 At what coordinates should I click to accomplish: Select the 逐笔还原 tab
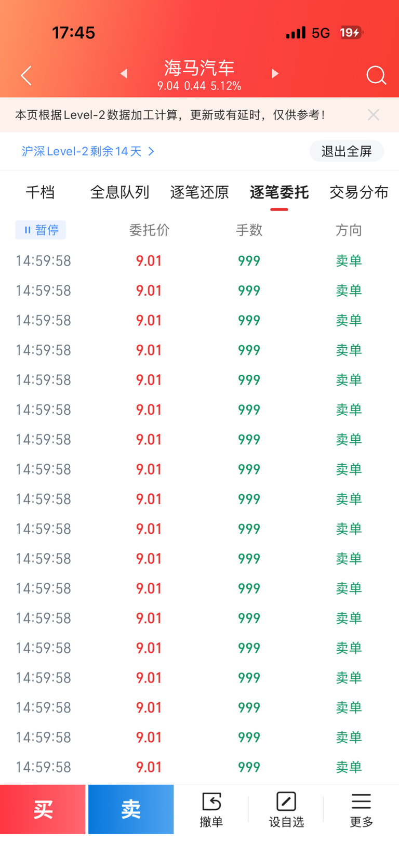pos(199,192)
